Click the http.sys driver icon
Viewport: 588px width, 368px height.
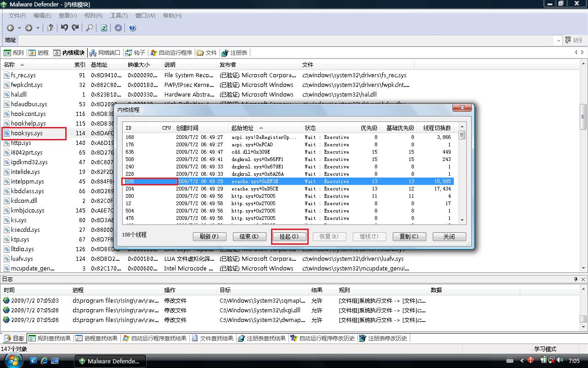pyautogui.click(x=7, y=143)
